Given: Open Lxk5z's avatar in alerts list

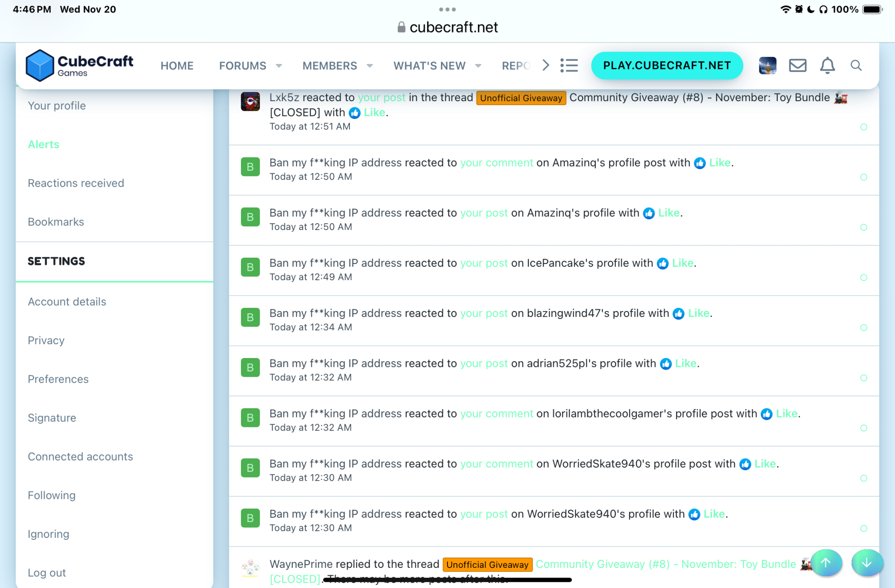Looking at the screenshot, I should [250, 102].
